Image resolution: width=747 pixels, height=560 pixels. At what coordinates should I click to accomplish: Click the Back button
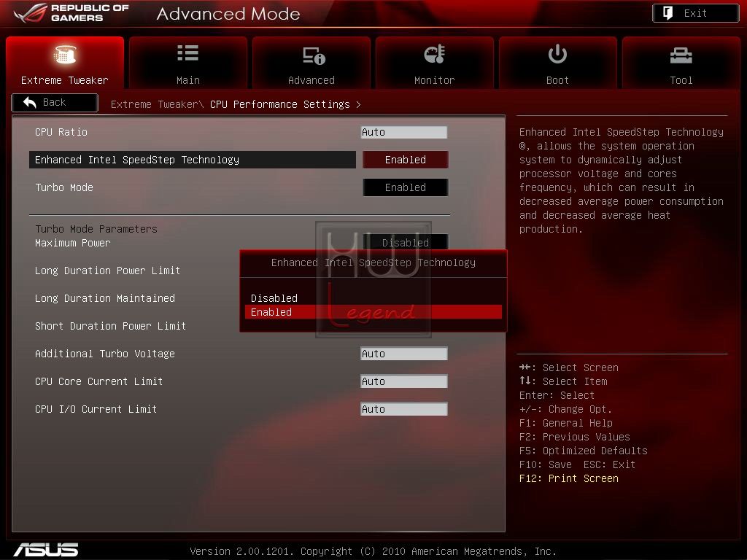pyautogui.click(x=55, y=102)
